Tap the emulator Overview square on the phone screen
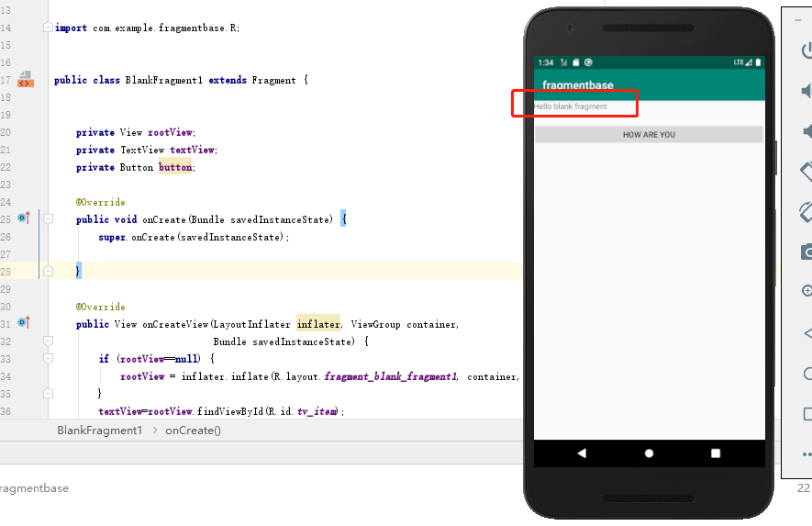 tap(716, 453)
